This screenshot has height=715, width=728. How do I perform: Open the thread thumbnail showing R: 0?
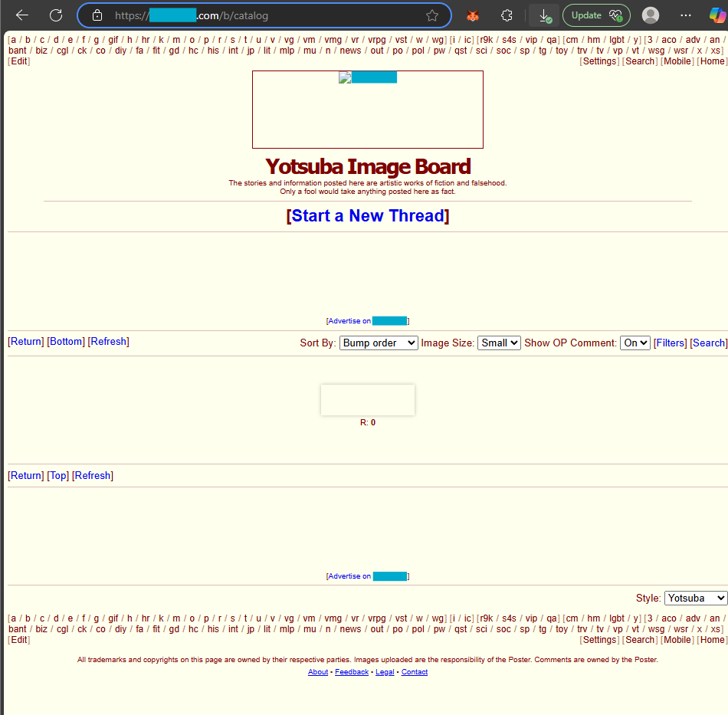368,400
